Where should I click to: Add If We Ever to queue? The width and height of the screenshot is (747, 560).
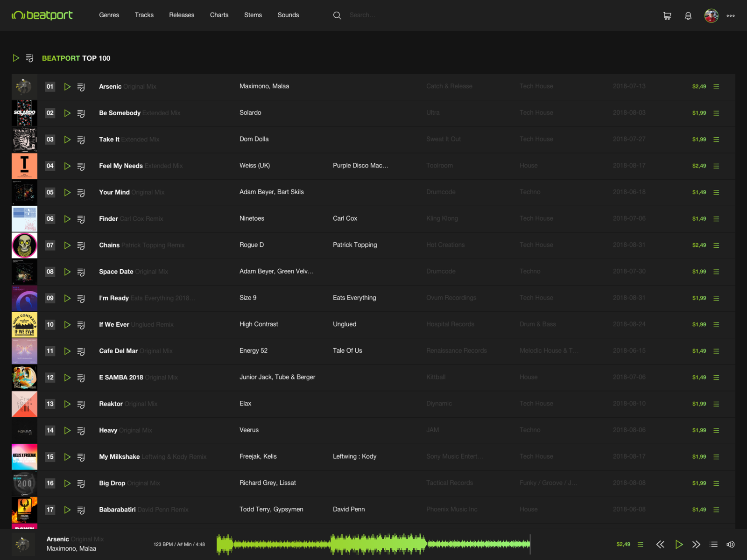point(81,325)
